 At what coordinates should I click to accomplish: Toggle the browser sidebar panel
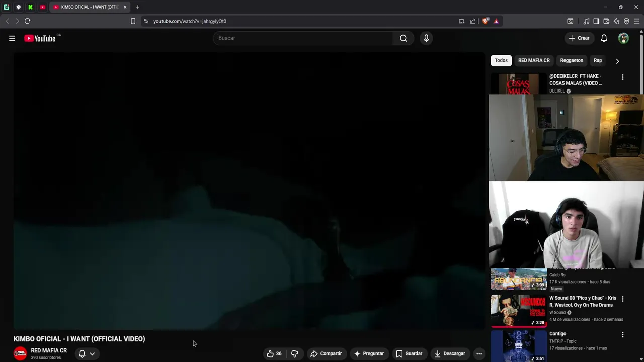(596, 21)
